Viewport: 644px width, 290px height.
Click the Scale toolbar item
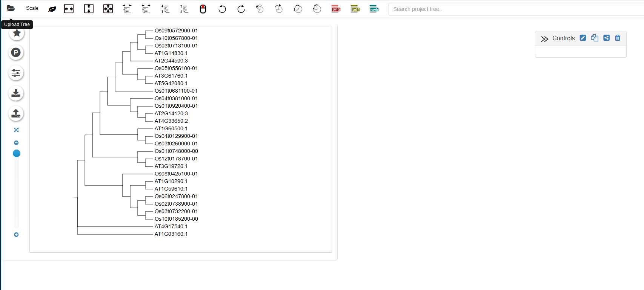coord(32,8)
